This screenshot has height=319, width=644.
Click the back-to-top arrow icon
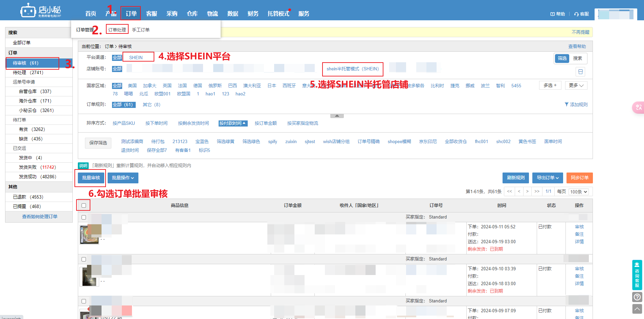[x=637, y=309]
